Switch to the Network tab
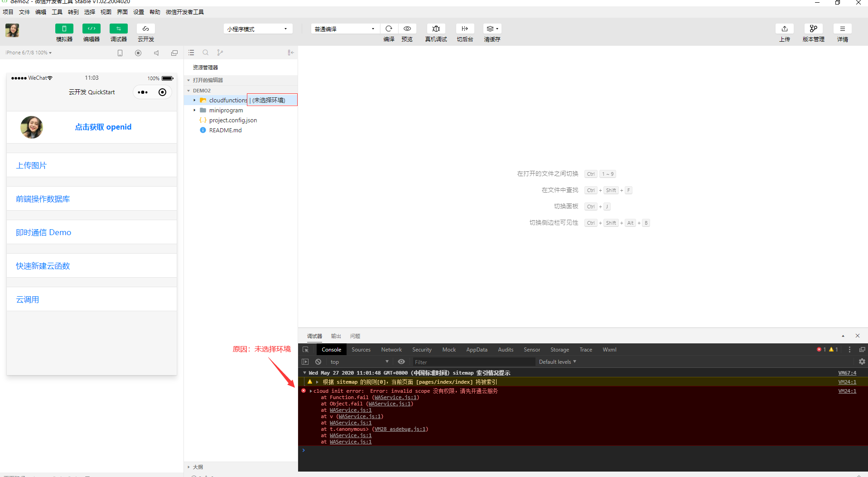868x477 pixels. [391, 350]
